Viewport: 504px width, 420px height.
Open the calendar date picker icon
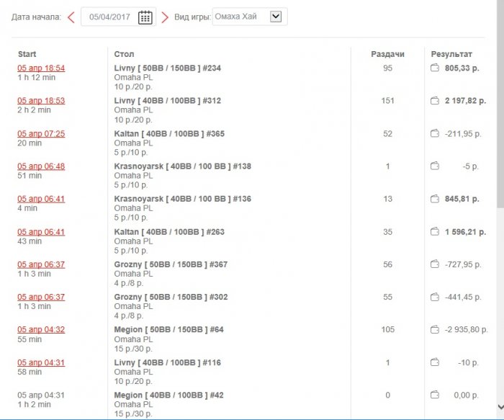145,17
